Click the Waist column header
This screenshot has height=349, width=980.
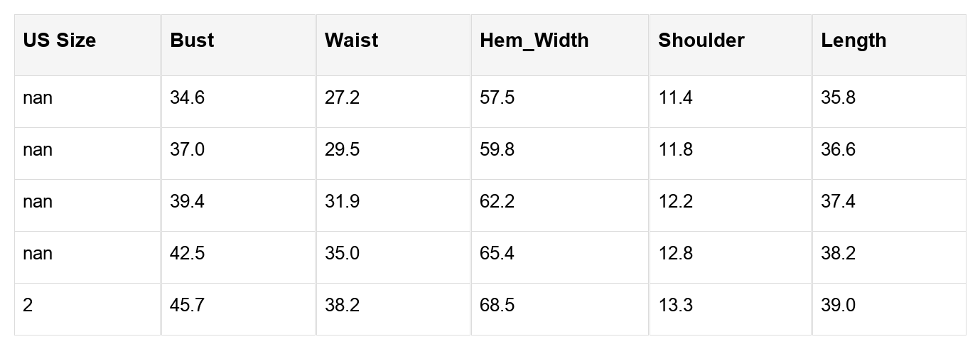coord(351,41)
